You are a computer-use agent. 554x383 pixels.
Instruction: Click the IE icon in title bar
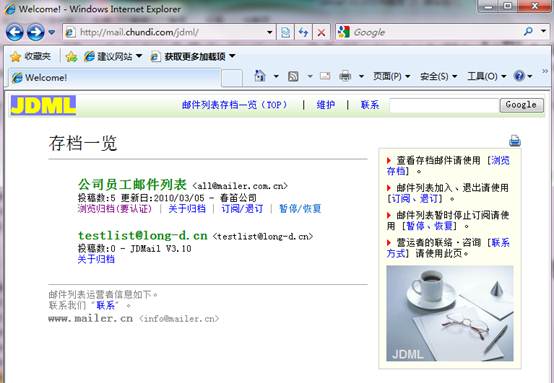click(10, 9)
